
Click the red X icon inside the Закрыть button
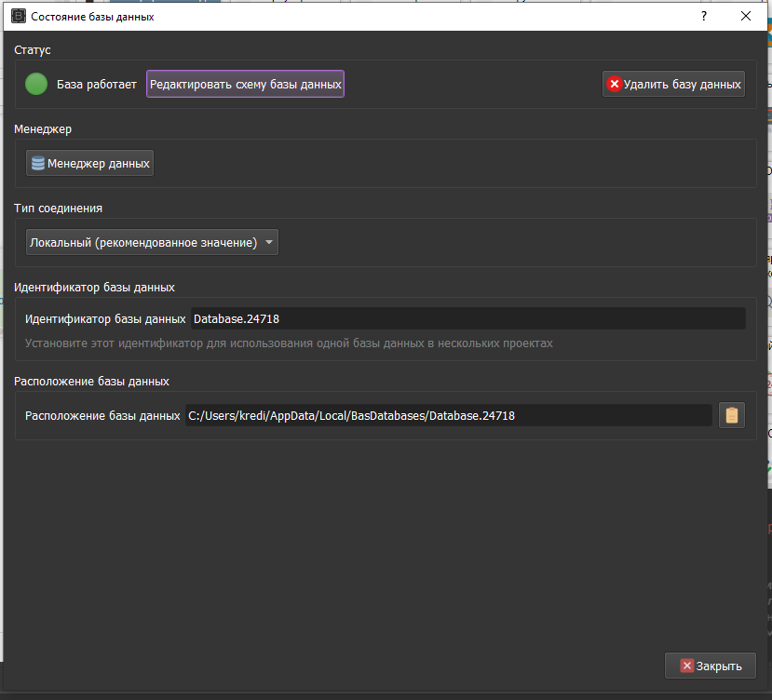click(685, 666)
